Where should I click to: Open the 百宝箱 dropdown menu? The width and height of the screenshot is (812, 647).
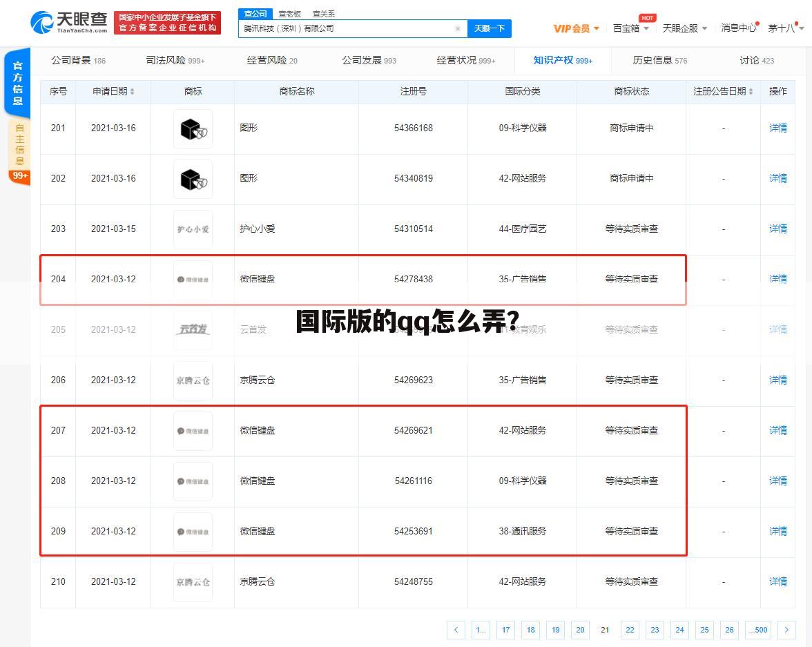pos(631,28)
